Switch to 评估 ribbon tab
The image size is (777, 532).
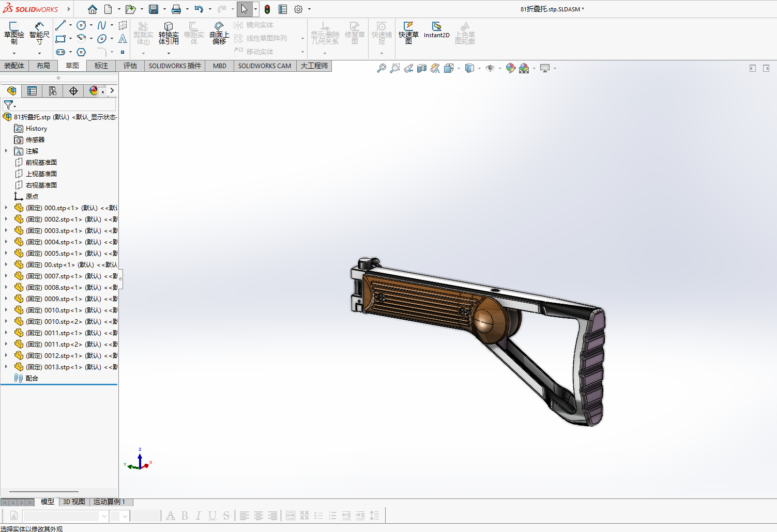pyautogui.click(x=130, y=66)
